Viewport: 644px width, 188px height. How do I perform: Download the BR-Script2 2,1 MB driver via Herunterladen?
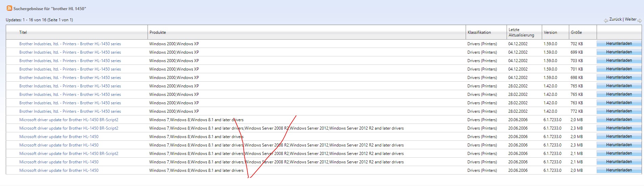619,153
